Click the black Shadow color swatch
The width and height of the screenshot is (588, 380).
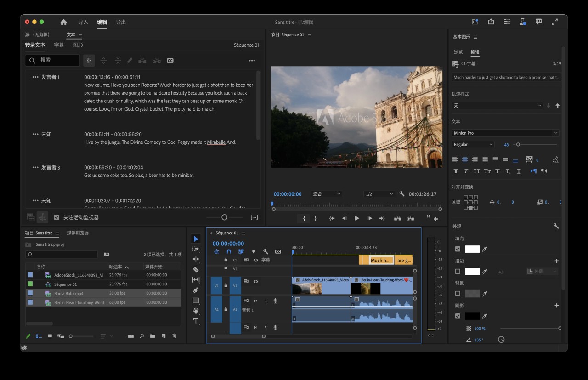(x=472, y=316)
